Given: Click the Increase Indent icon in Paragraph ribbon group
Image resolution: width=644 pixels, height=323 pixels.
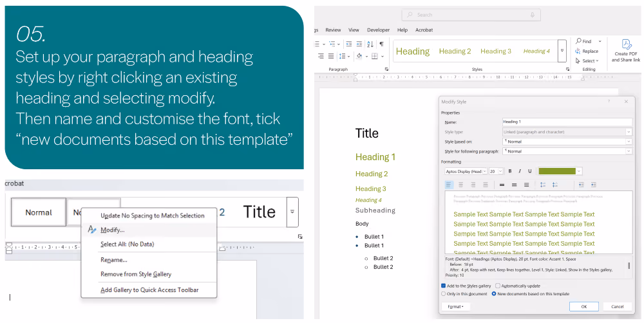Looking at the screenshot, I should pos(359,44).
